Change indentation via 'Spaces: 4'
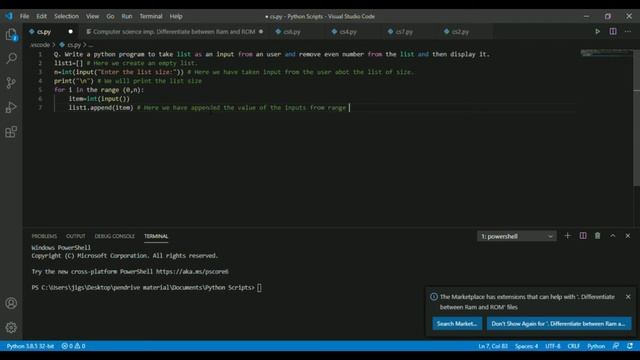The image size is (640, 360). pos(526,346)
